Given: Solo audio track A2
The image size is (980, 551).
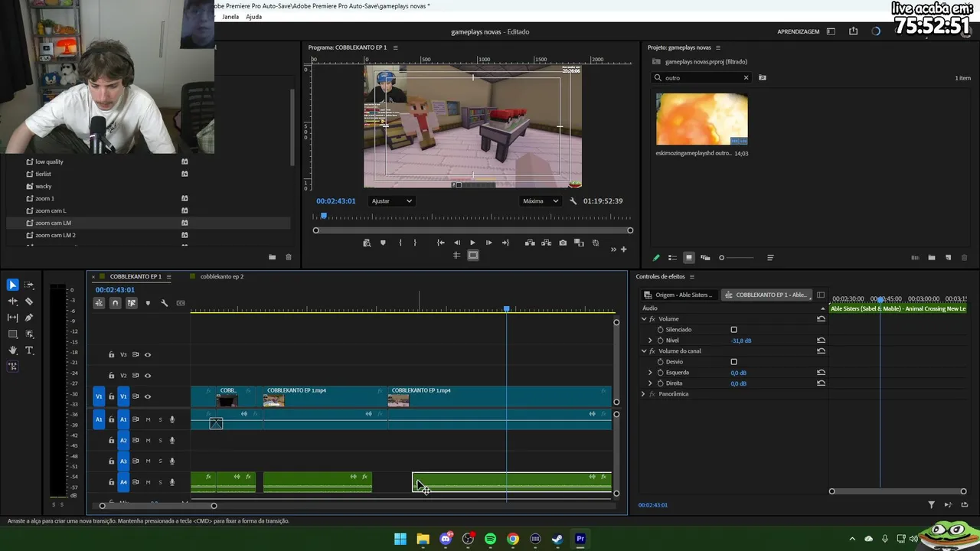Looking at the screenshot, I should 160,440.
